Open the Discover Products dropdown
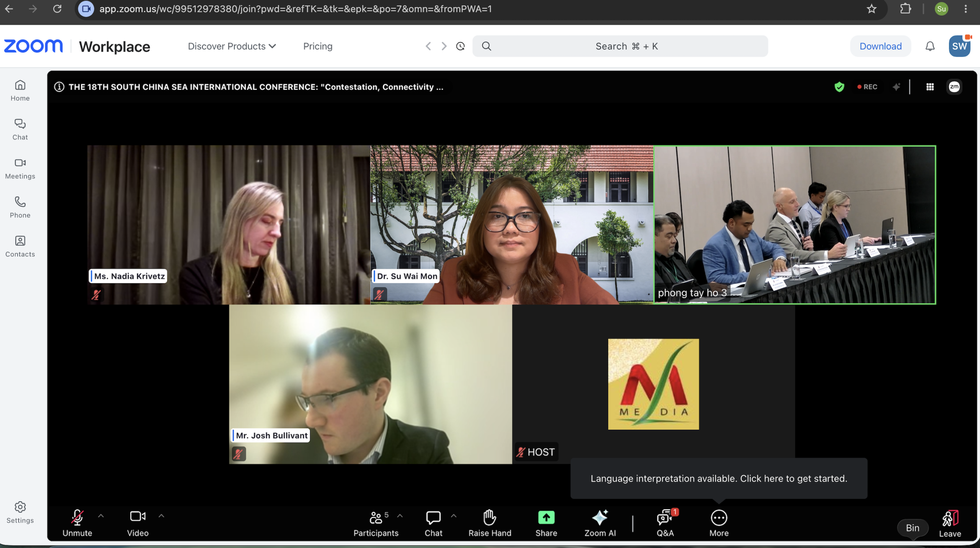This screenshot has width=980, height=548. (232, 46)
